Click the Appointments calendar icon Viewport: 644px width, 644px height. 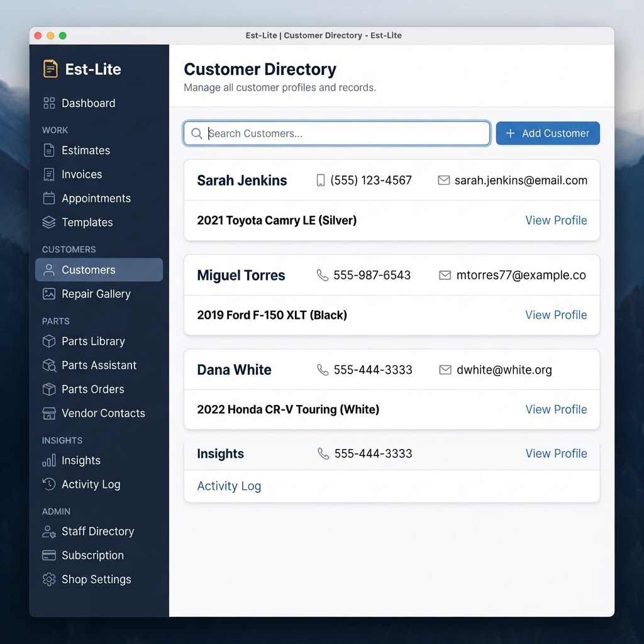(49, 198)
